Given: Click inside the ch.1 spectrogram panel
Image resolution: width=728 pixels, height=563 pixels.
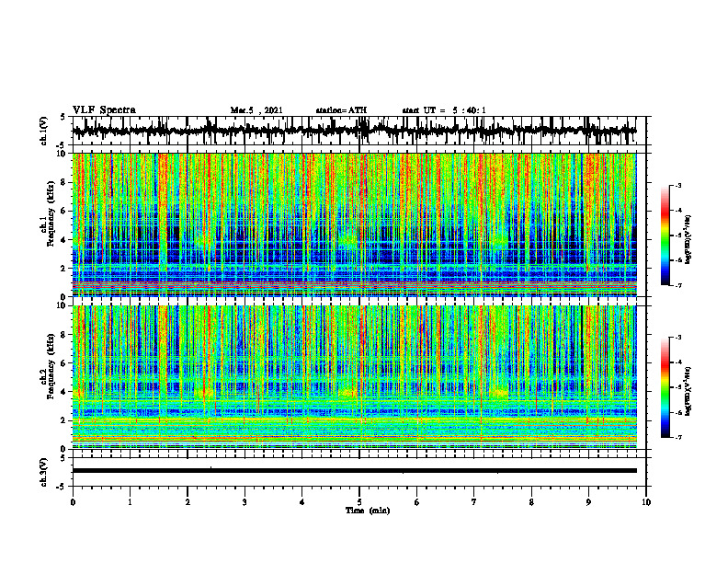Looking at the screenshot, I should coord(354,224).
